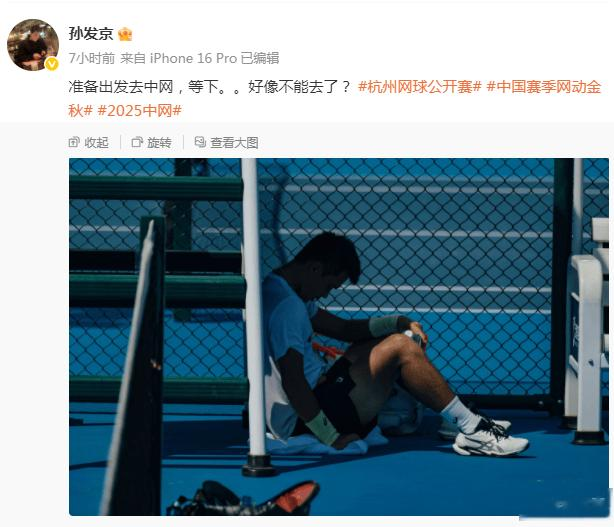Open the 7小时前 timestamp link

pyautogui.click(x=92, y=58)
